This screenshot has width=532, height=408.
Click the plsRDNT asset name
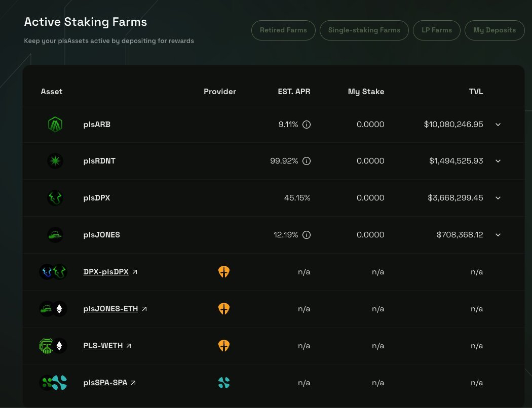(x=99, y=160)
